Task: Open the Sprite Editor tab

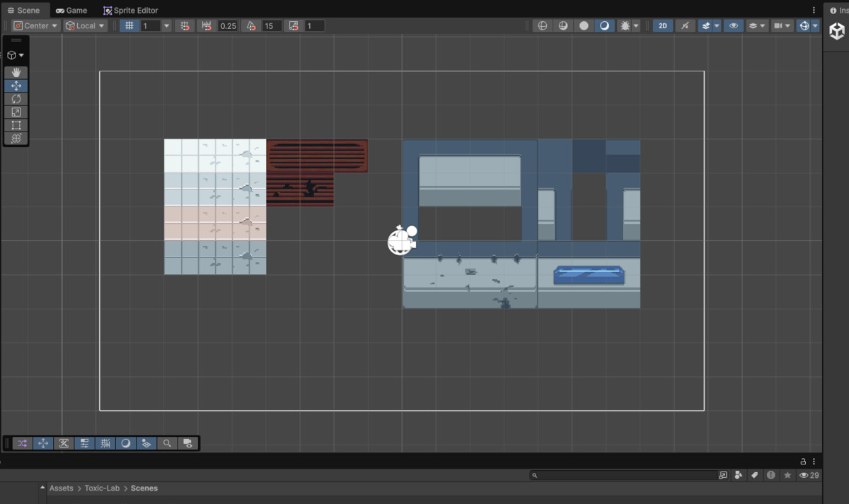Action: pyautogui.click(x=131, y=11)
